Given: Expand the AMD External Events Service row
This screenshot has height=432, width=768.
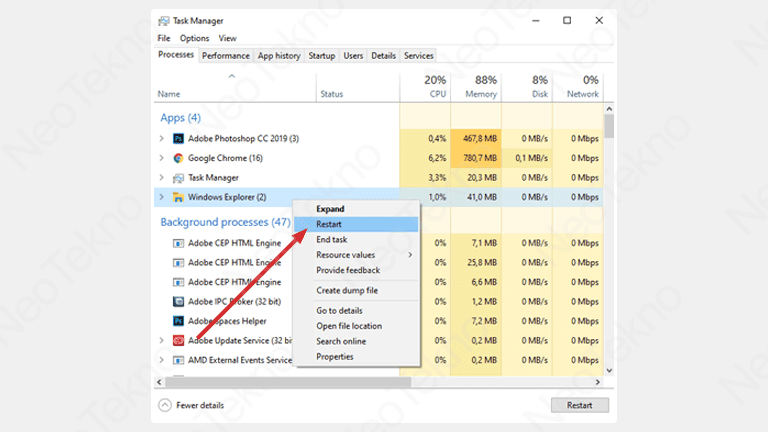Looking at the screenshot, I should (x=162, y=360).
